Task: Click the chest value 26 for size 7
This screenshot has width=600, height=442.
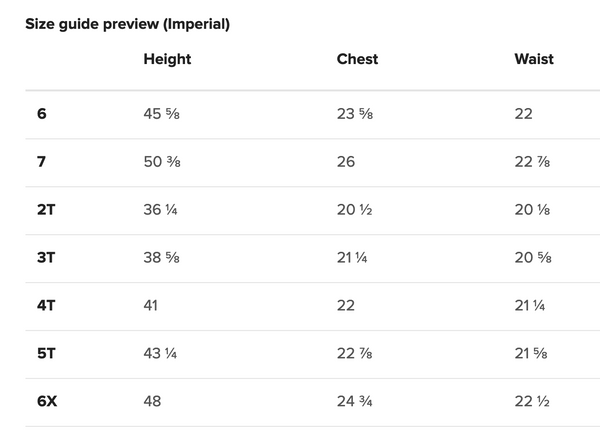Action: tap(346, 162)
